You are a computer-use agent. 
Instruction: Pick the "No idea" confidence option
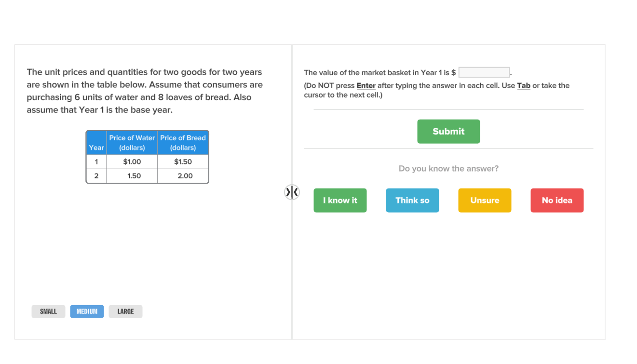coord(557,200)
